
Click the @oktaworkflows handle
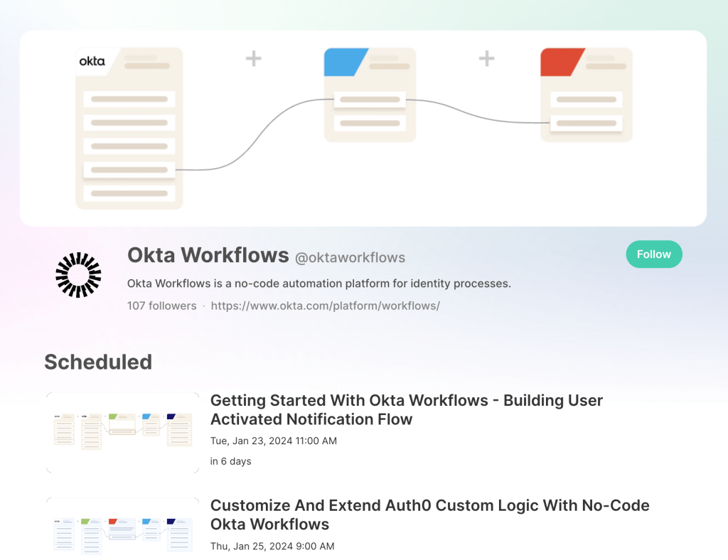click(350, 258)
